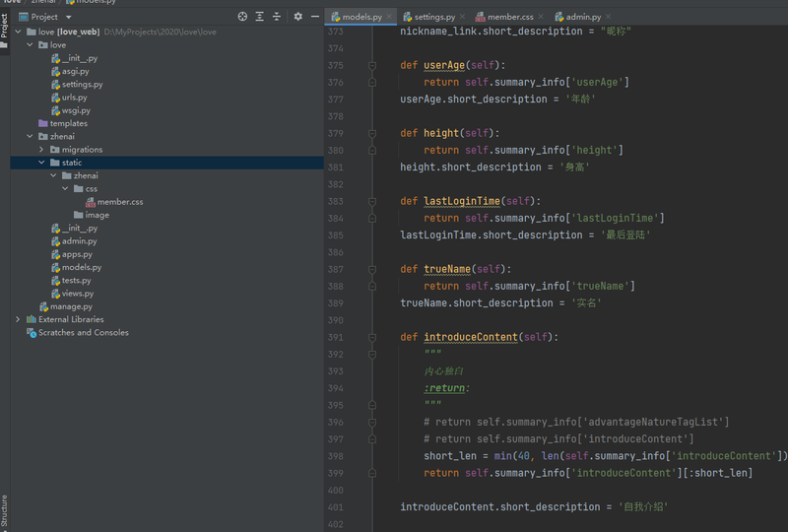Hide the Project panel with minus icon

pos(315,17)
